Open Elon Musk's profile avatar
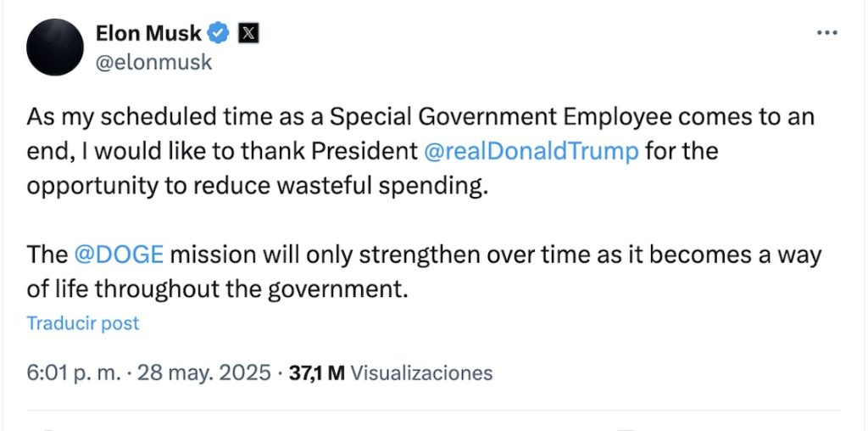The width and height of the screenshot is (868, 431). coord(54,48)
